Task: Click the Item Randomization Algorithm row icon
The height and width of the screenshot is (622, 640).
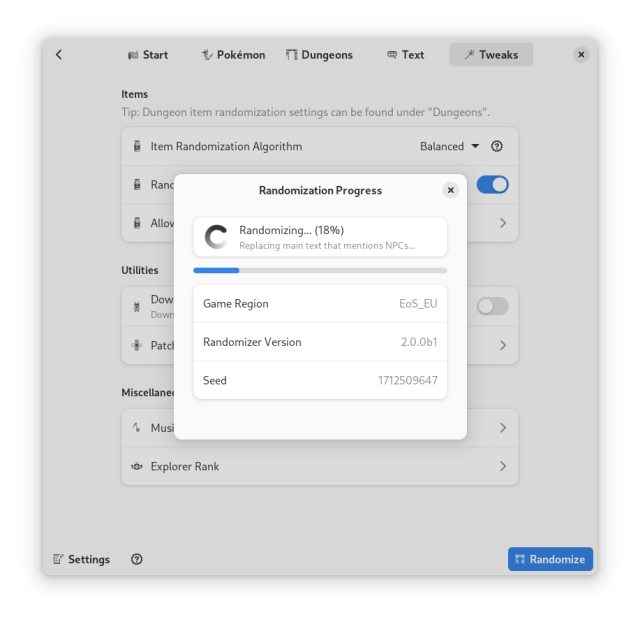Action: click(137, 146)
